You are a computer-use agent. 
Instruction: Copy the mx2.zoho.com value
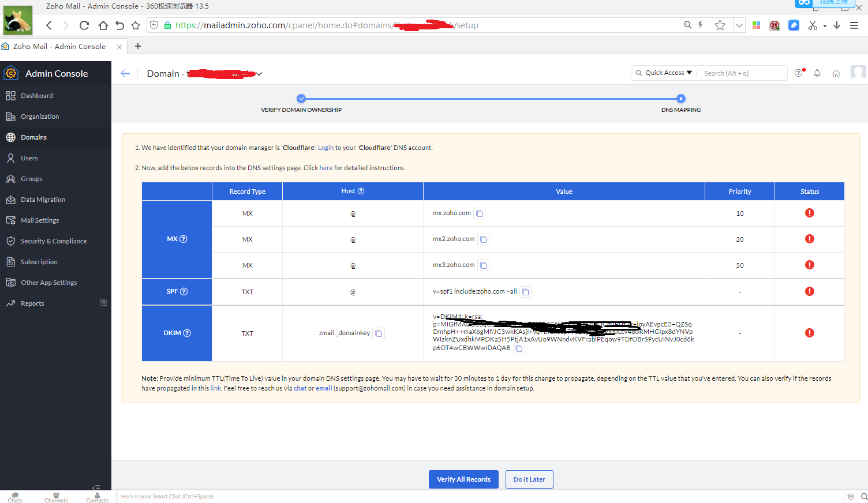tap(483, 239)
